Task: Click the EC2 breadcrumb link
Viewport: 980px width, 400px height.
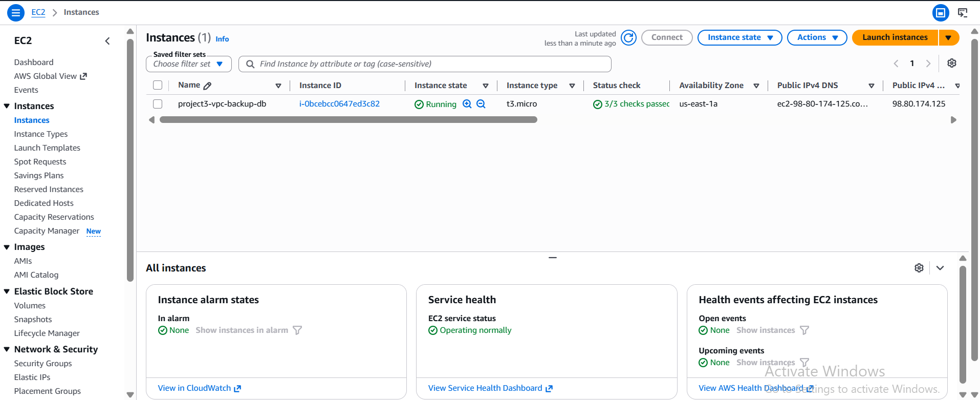Action: [38, 12]
